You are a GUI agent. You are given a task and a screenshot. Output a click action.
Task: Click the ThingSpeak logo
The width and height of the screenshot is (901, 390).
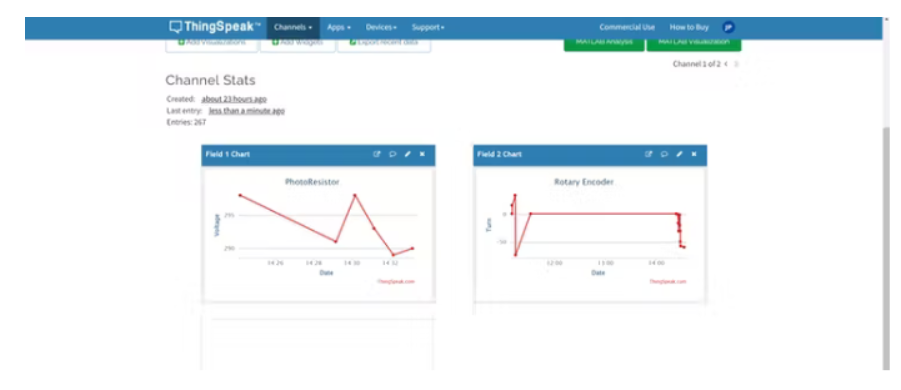[215, 27]
